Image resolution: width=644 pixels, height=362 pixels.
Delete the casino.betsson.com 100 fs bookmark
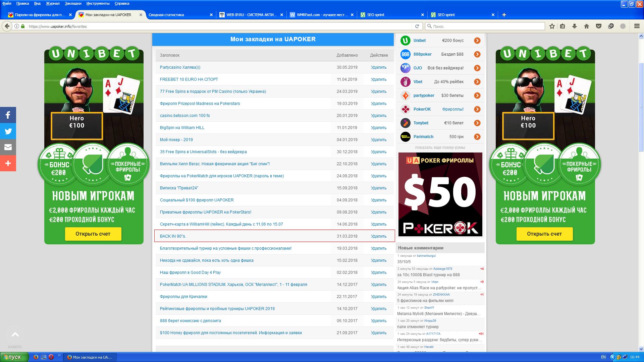pos(379,116)
